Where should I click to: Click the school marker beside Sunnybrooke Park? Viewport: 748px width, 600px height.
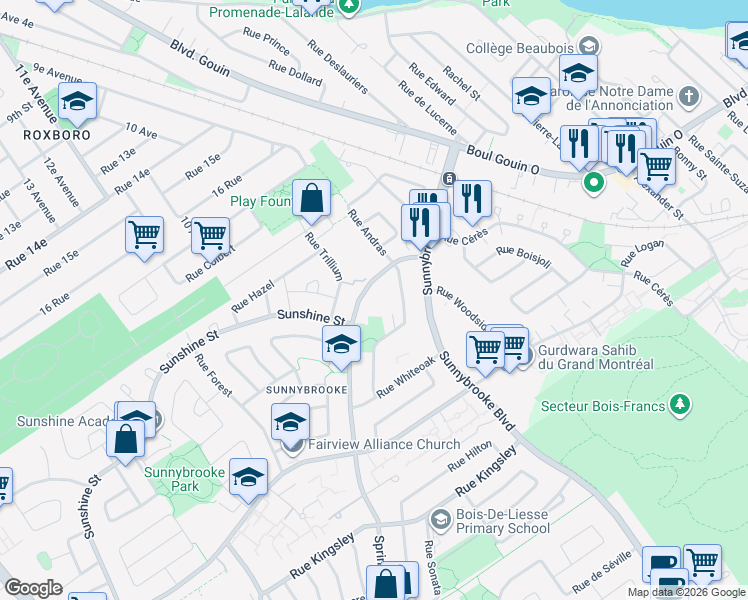coord(248,478)
